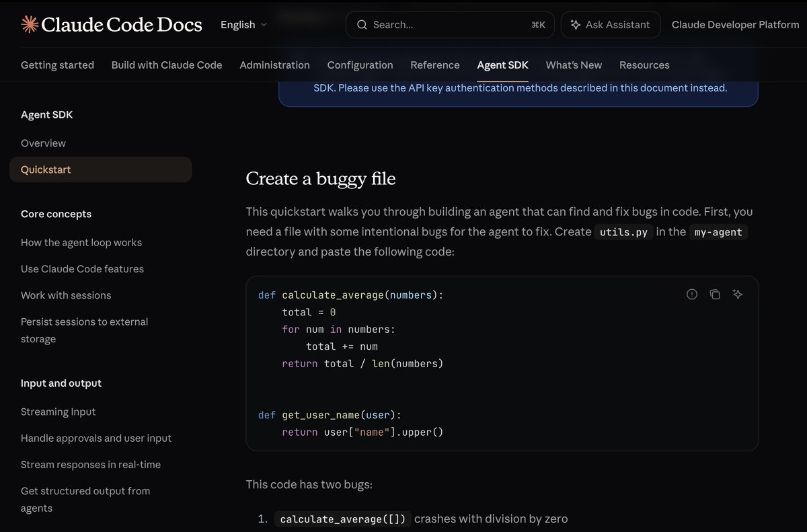807x532 pixels.
Task: Open Use Claude Code features page
Action: coord(82,269)
